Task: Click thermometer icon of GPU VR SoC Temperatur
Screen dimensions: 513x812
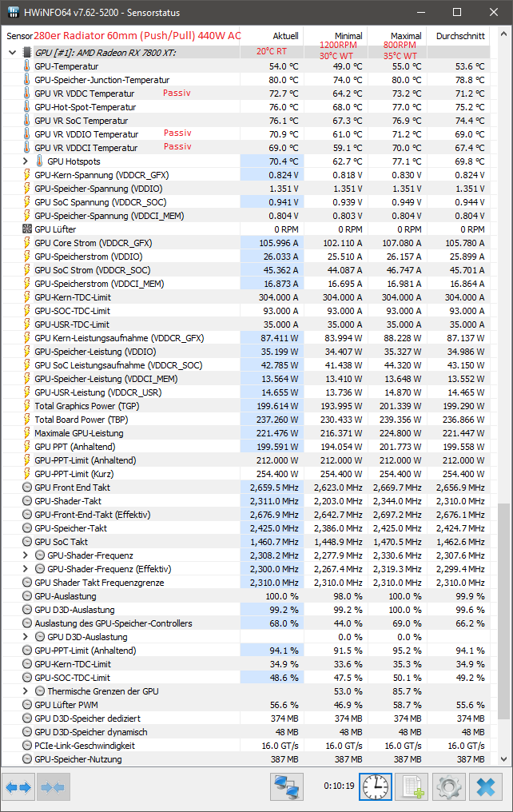Action: click(x=26, y=120)
